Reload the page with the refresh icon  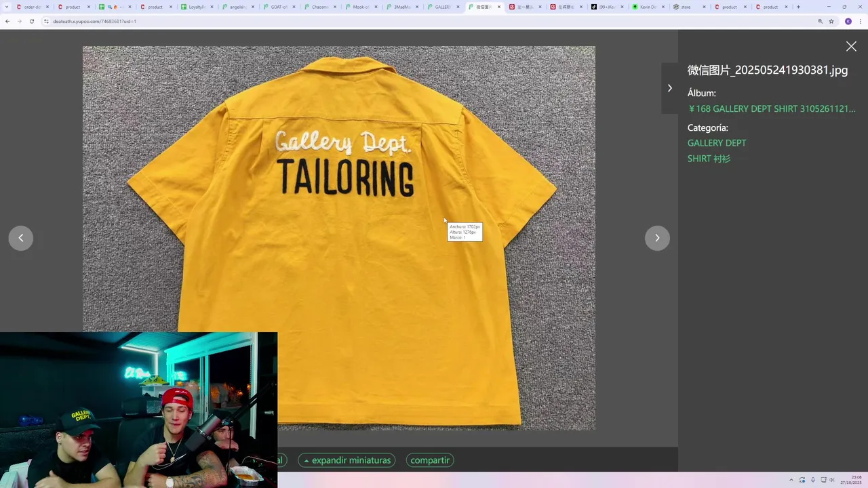pos(31,21)
